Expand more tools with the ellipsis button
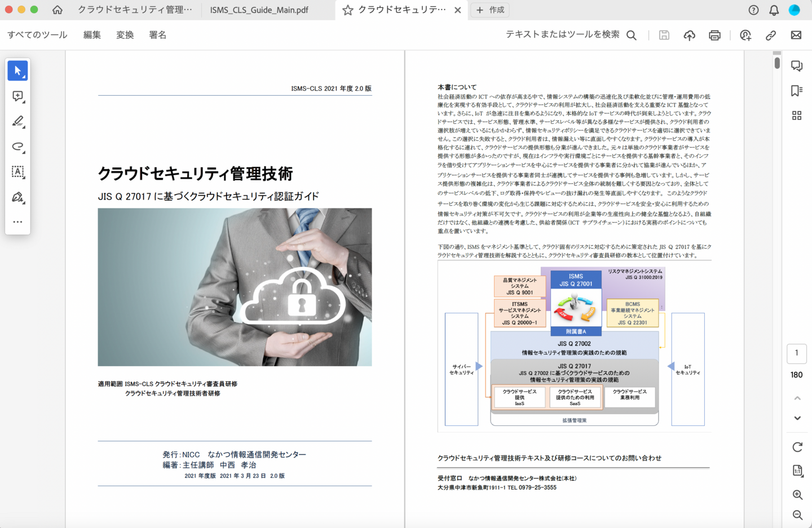 (17, 222)
